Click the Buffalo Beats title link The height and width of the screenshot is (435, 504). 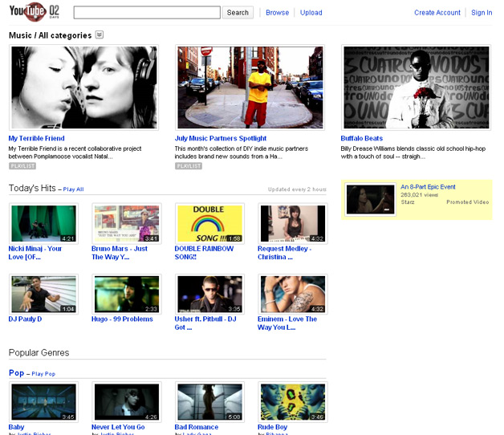click(x=362, y=138)
